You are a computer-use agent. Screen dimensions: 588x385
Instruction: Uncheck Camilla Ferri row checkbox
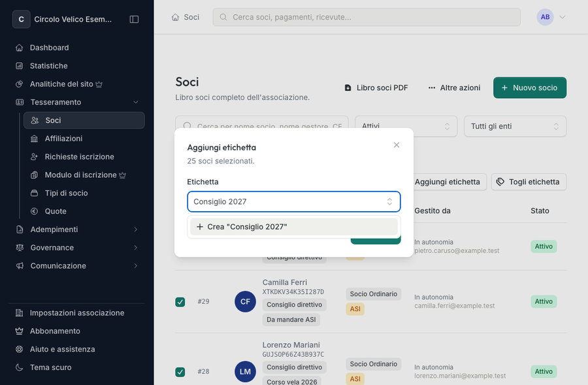coord(180,302)
